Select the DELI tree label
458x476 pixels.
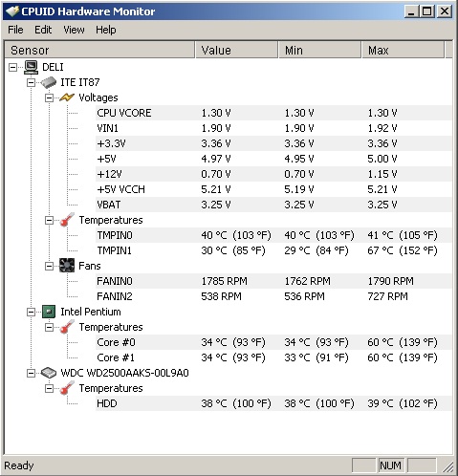pos(53,67)
